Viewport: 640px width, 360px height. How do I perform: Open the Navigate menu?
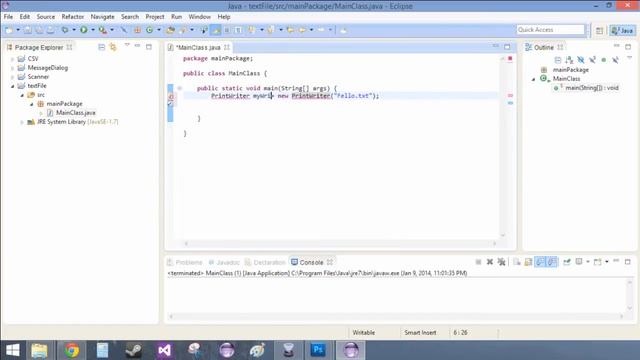[102, 17]
